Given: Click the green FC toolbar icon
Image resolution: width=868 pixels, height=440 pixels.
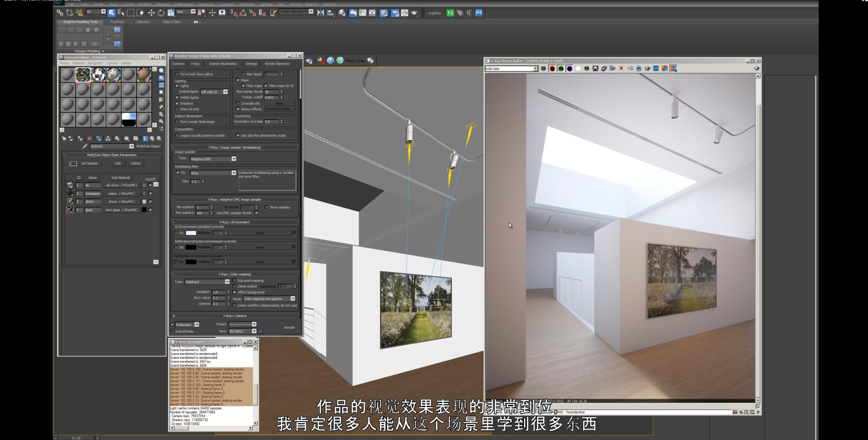Looking at the screenshot, I should (450, 13).
